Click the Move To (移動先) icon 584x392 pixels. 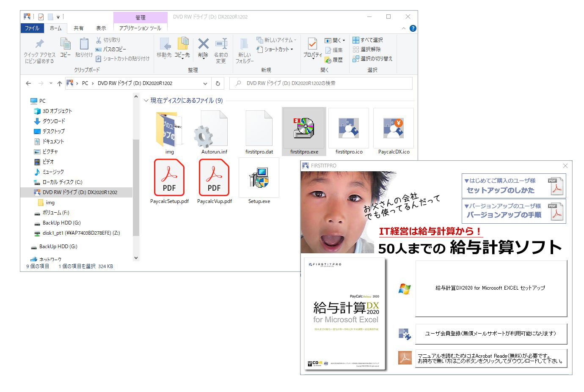point(164,44)
